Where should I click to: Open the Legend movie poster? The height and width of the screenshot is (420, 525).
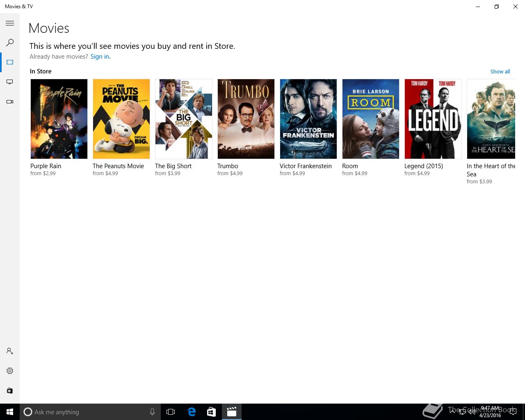(x=433, y=119)
